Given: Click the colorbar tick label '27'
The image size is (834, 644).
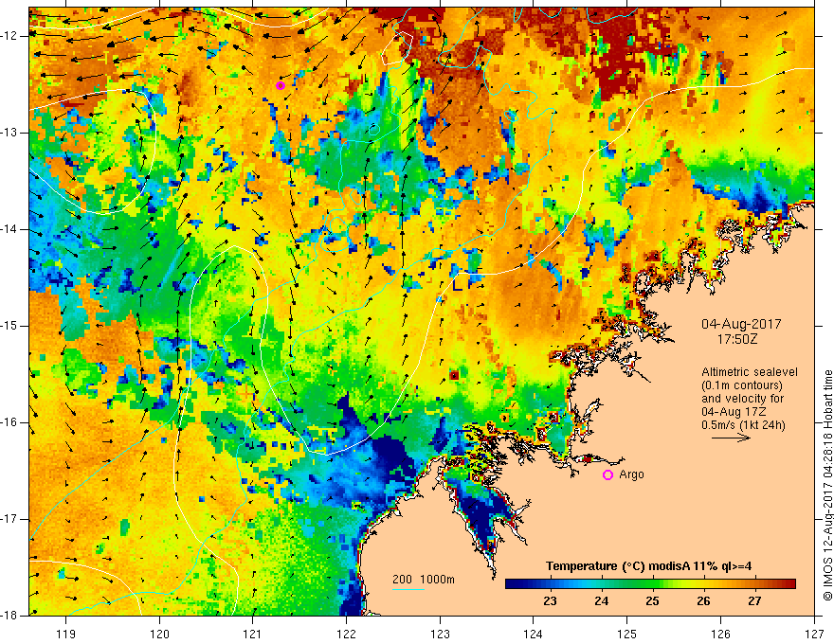Looking at the screenshot, I should pyautogui.click(x=754, y=601).
